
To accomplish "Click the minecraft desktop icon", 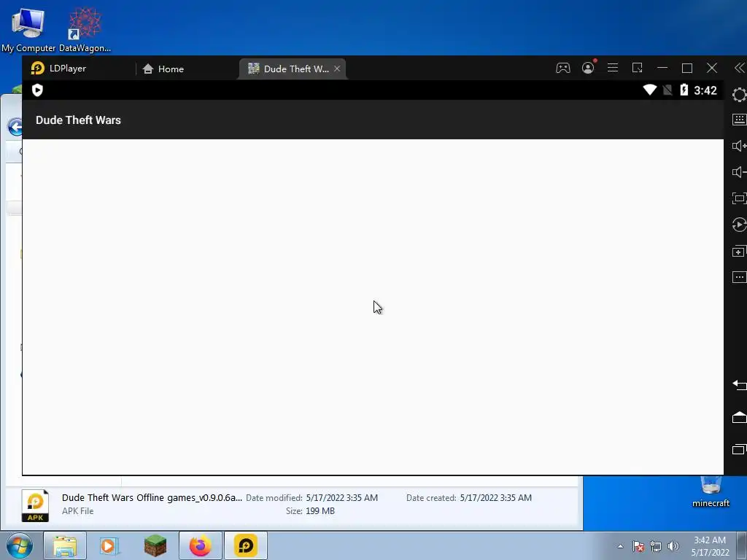I will click(x=711, y=492).
